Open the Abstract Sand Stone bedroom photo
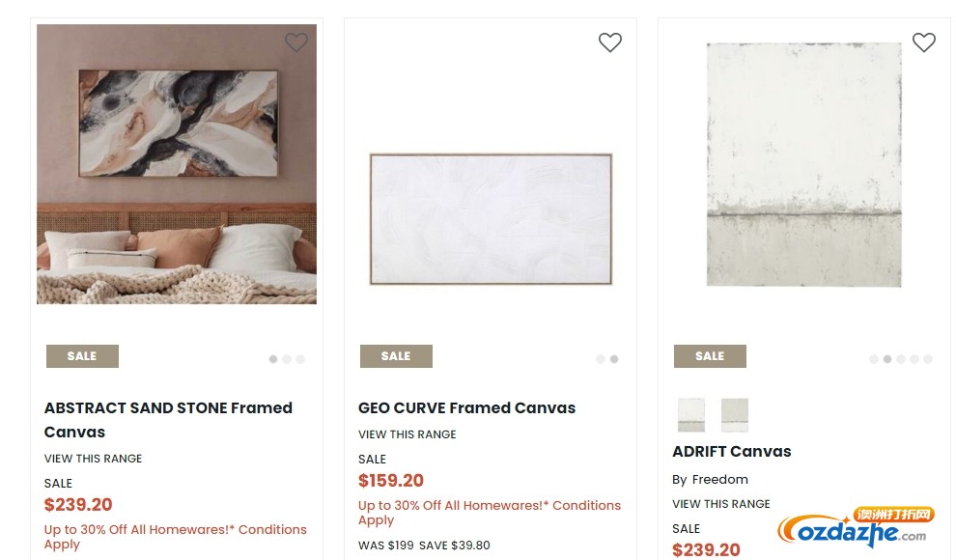956x560 pixels. 177,164
